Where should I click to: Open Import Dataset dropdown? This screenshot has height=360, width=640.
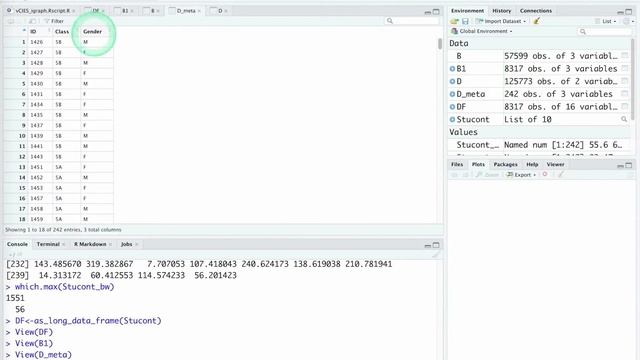pos(501,21)
